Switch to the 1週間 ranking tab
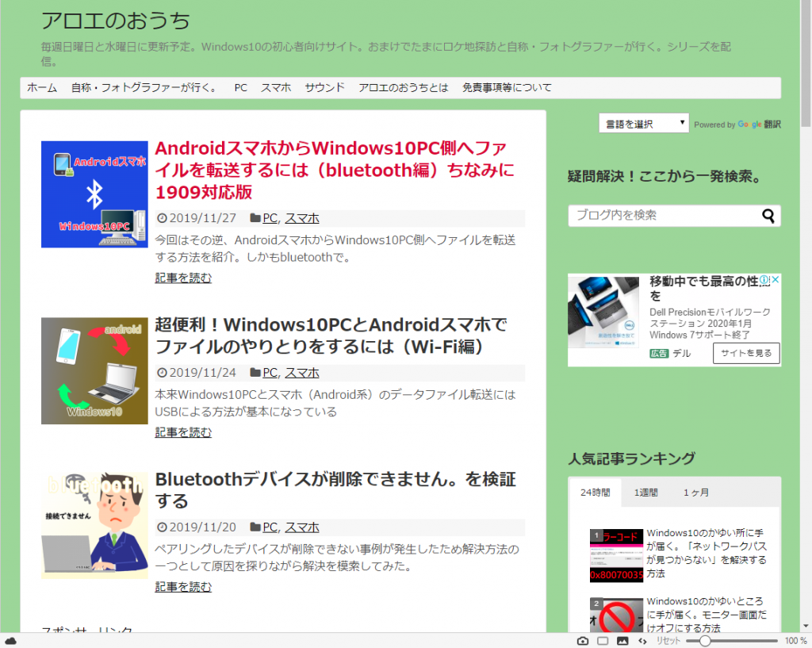Viewport: 812px width, 648px height. pos(645,493)
